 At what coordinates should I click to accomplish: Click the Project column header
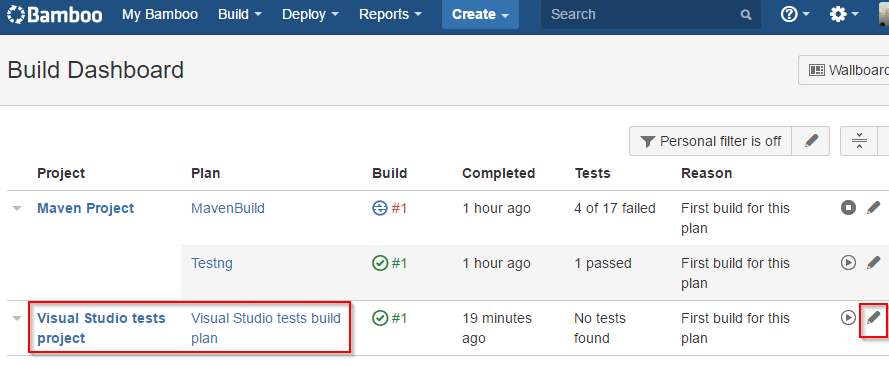(x=61, y=173)
